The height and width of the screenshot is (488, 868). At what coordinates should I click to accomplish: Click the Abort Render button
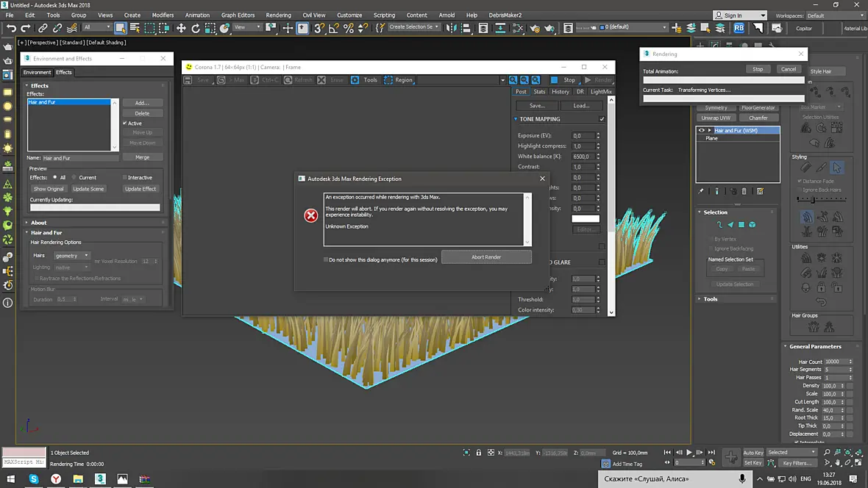tap(486, 257)
